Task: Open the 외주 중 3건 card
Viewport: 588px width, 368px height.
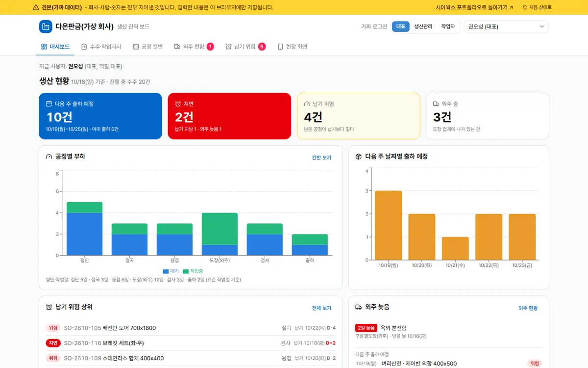Action: coord(488,116)
